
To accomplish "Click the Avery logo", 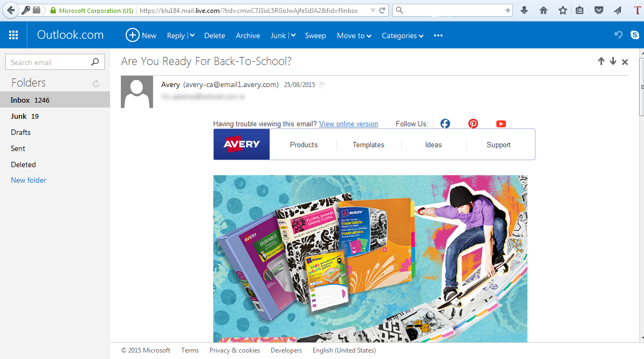I will pyautogui.click(x=242, y=144).
